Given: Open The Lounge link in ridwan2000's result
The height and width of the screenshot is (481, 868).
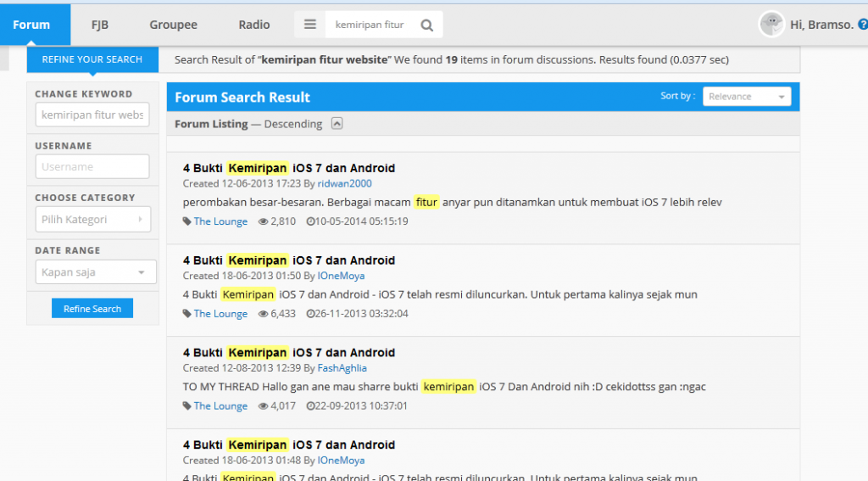Looking at the screenshot, I should coord(220,221).
